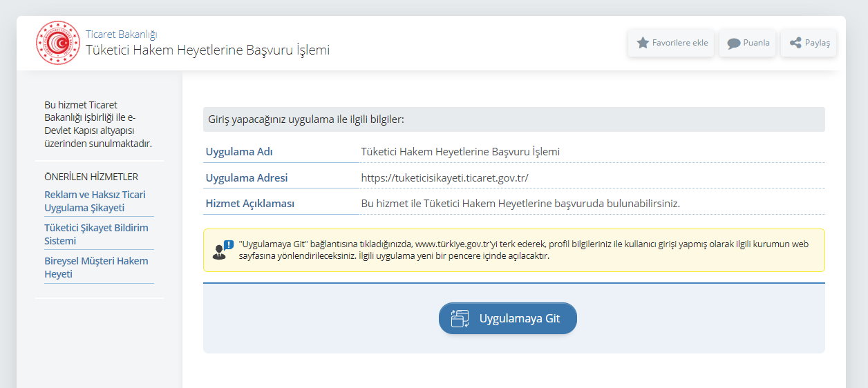Open Bireysel Müşteri Hakem Heyeti link
This screenshot has height=388, width=868.
click(96, 267)
